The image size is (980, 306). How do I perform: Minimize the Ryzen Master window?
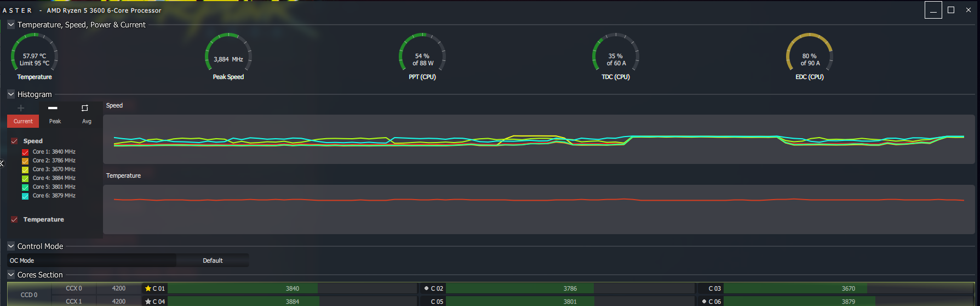tap(933, 10)
